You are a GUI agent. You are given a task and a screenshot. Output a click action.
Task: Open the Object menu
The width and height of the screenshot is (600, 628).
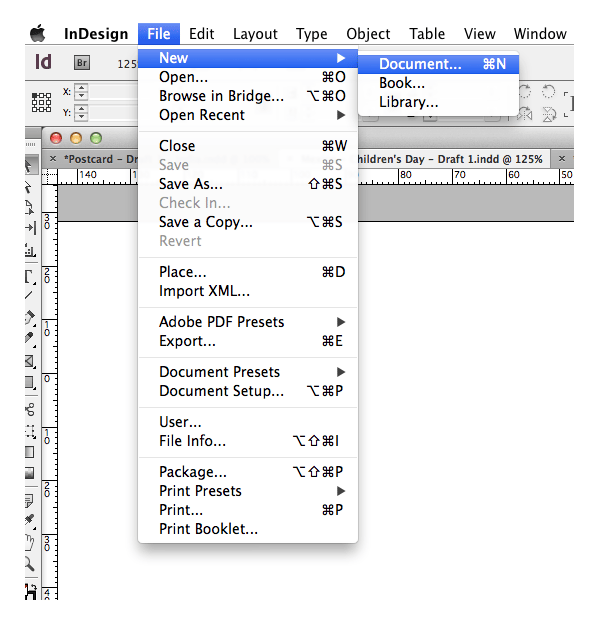[x=368, y=34]
